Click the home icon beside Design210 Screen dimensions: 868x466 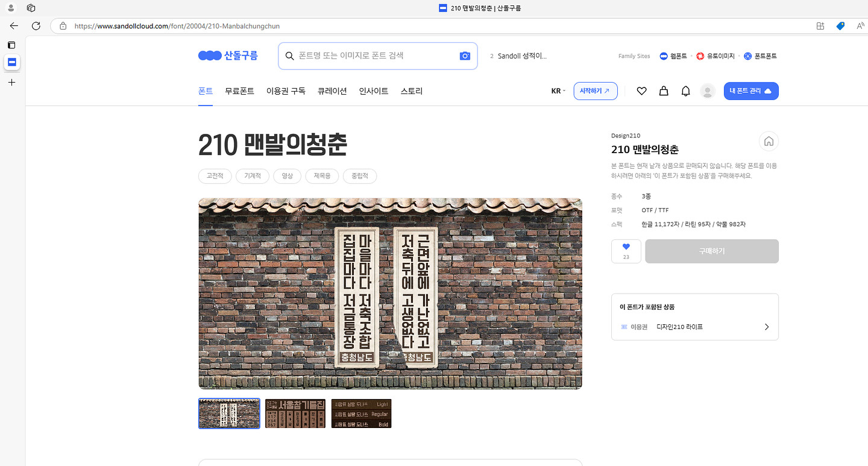769,142
